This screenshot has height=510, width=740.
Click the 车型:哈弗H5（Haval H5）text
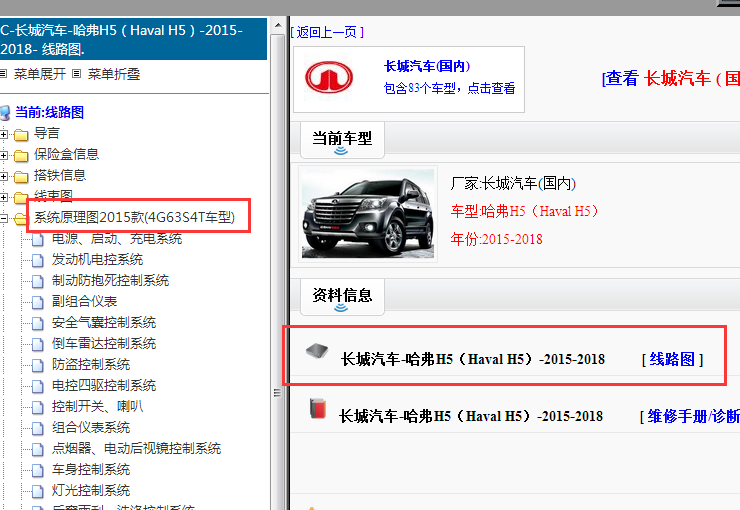coord(525,211)
